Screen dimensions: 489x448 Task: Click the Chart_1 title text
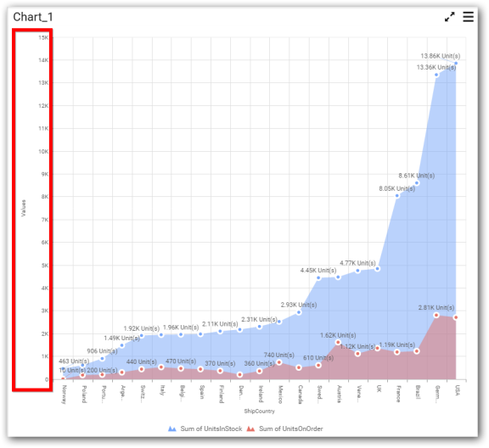pyautogui.click(x=33, y=17)
